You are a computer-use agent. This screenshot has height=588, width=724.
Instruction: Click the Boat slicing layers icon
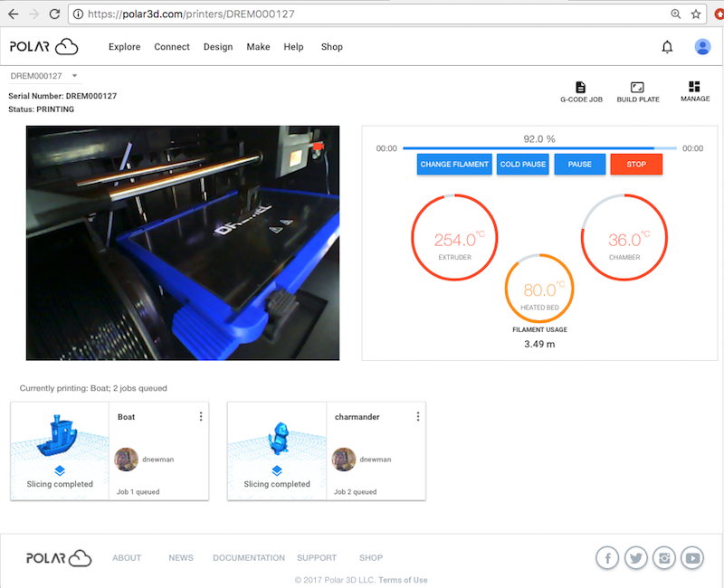point(60,470)
